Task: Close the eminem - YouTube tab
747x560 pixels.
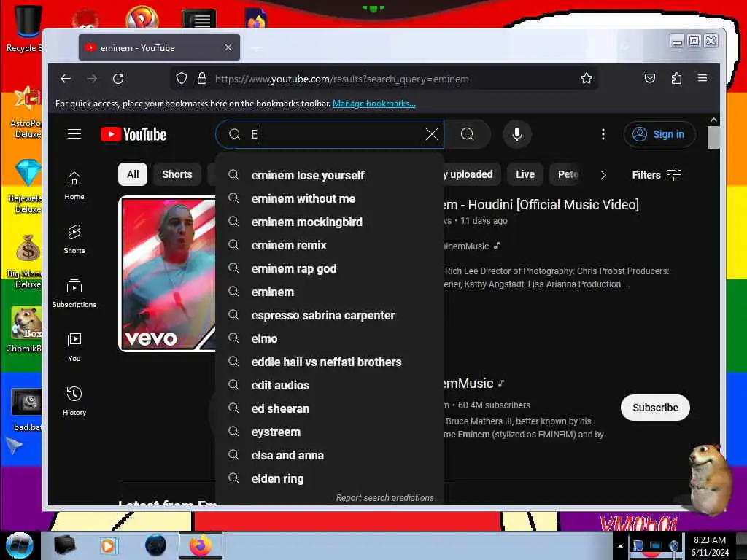Action: 228,47
